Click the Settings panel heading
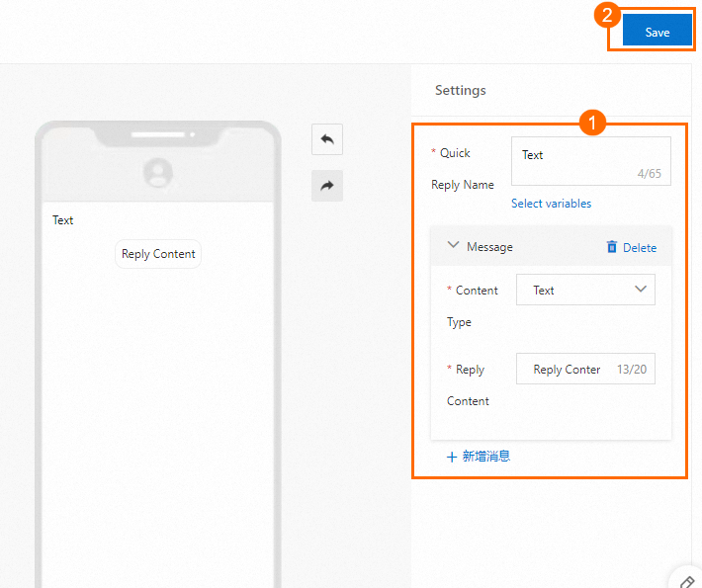702x588 pixels. [x=460, y=90]
